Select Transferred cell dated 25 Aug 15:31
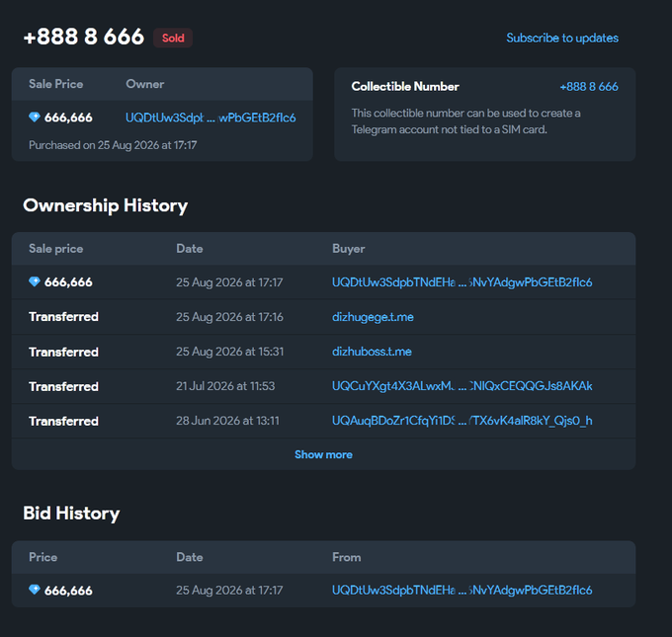Screen dimensions: 672x637 click(x=63, y=353)
